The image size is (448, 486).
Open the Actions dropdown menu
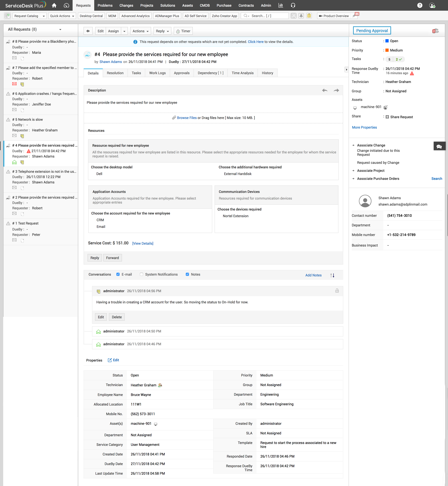[x=141, y=31]
